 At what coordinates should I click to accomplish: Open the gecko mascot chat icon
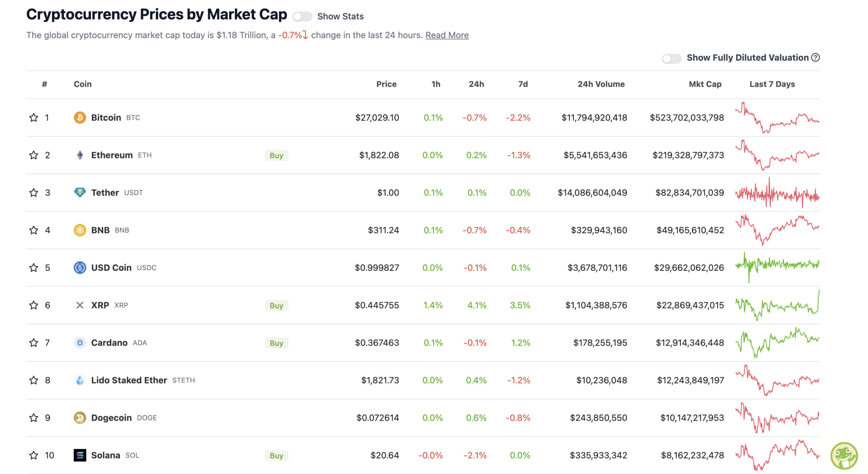coord(844,456)
